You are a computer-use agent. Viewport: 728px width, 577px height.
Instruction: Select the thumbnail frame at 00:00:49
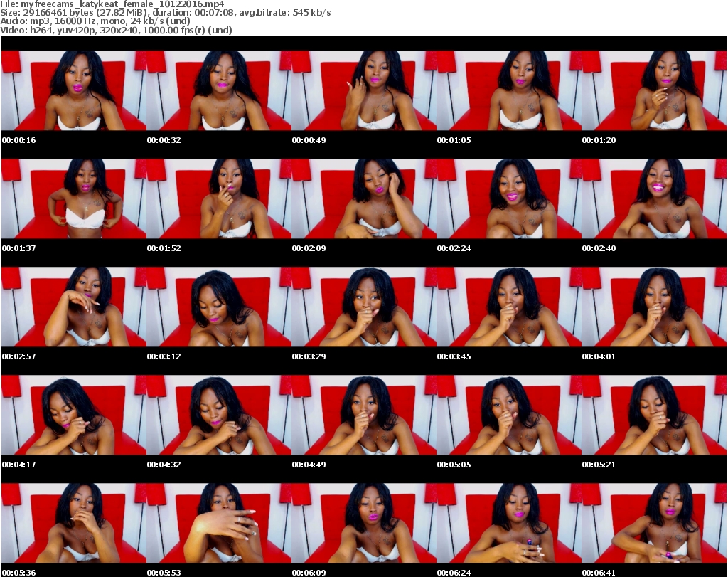[364, 90]
